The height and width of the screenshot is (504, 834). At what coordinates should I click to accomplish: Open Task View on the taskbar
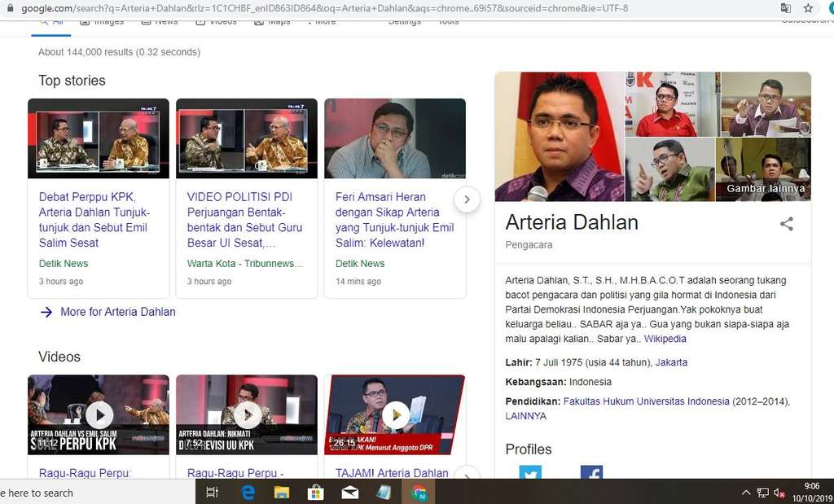(212, 493)
